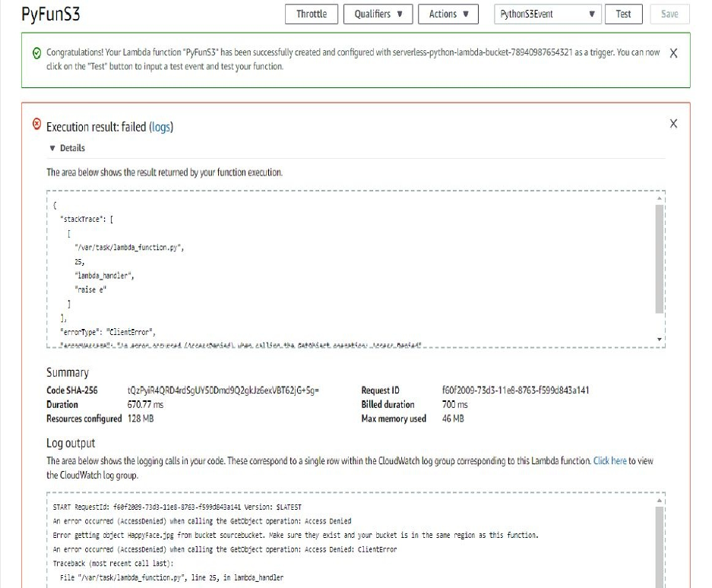Click the result box scroll-down arrow

tap(660, 339)
